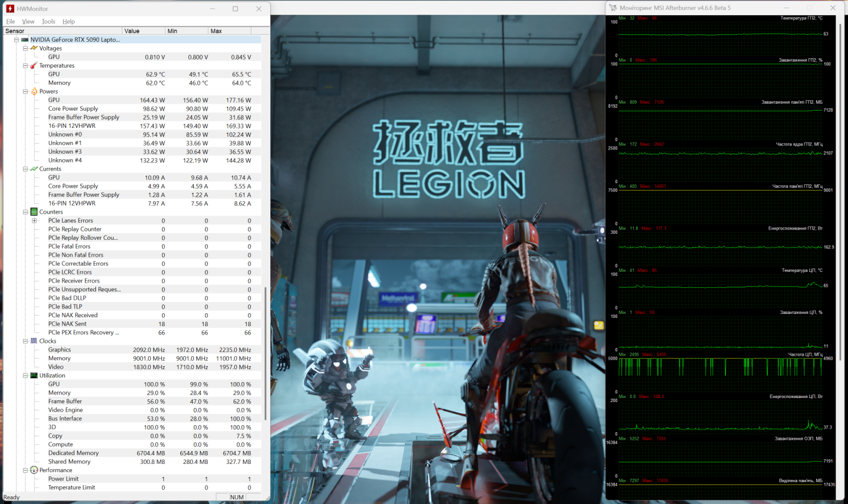The width and height of the screenshot is (848, 504).
Task: Open the Tools menu
Action: [x=48, y=21]
